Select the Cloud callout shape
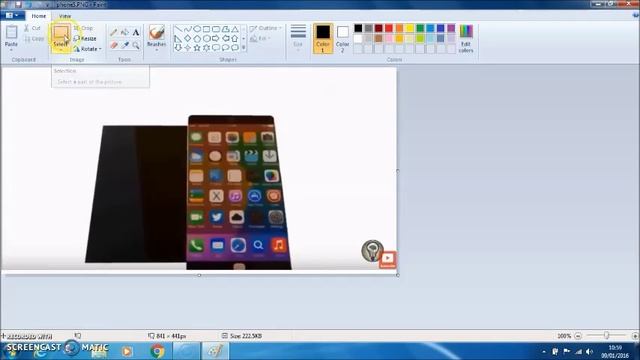 point(235,48)
